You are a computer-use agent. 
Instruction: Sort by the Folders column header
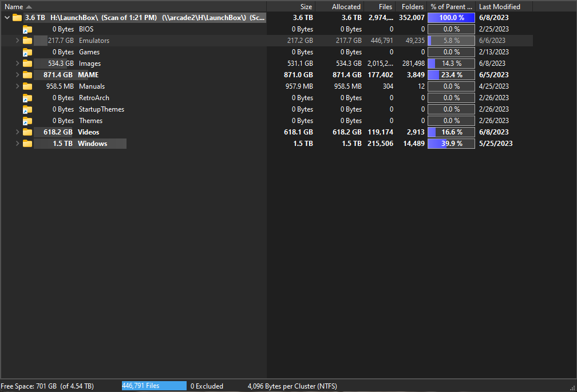coord(412,7)
